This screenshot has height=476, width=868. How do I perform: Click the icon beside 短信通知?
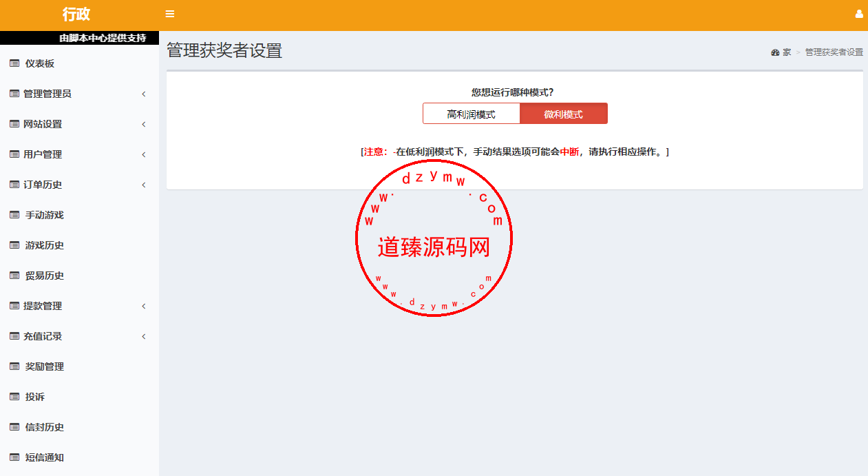[x=14, y=457]
